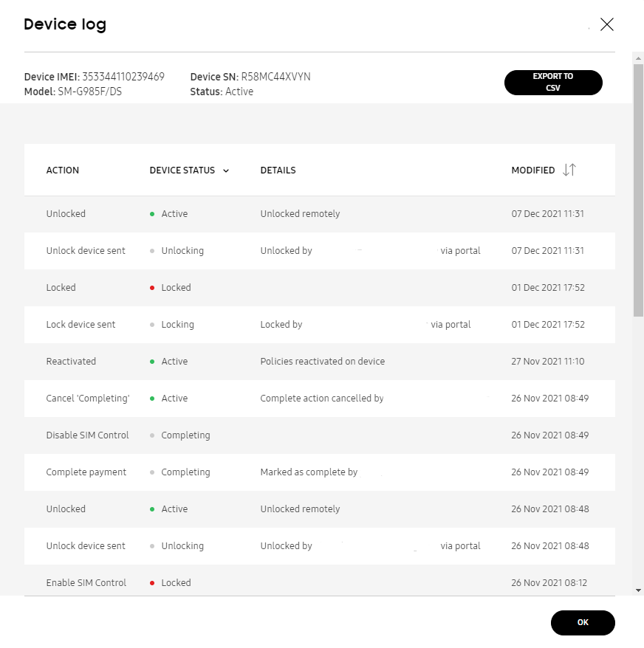The width and height of the screenshot is (644, 648).
Task: Click the 'Cancel Completing' log row
Action: (x=319, y=399)
